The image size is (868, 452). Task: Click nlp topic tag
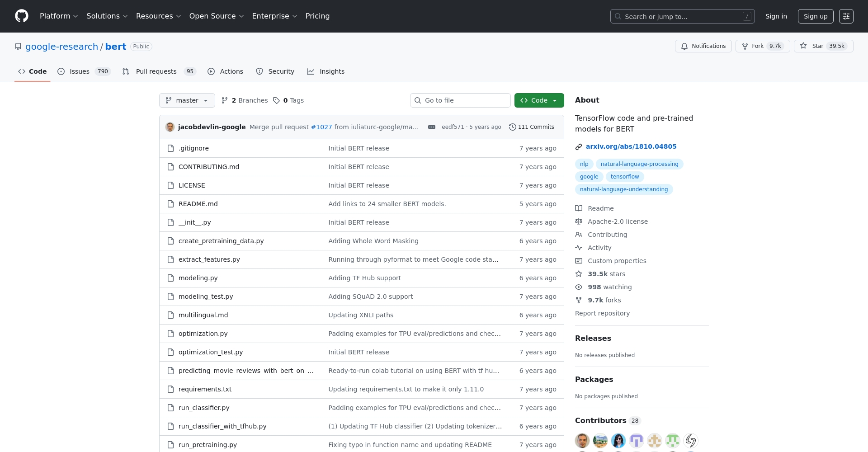[584, 164]
